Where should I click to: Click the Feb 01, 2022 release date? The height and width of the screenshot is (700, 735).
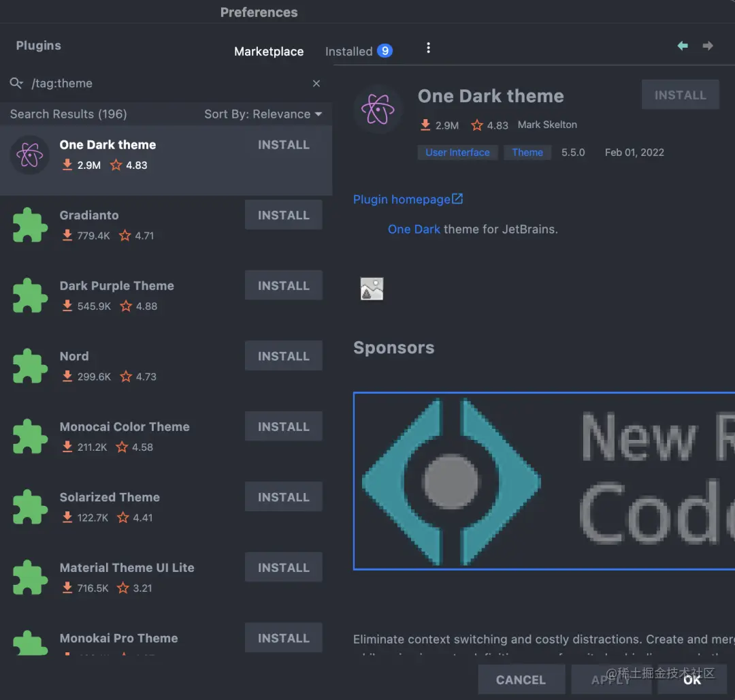634,153
